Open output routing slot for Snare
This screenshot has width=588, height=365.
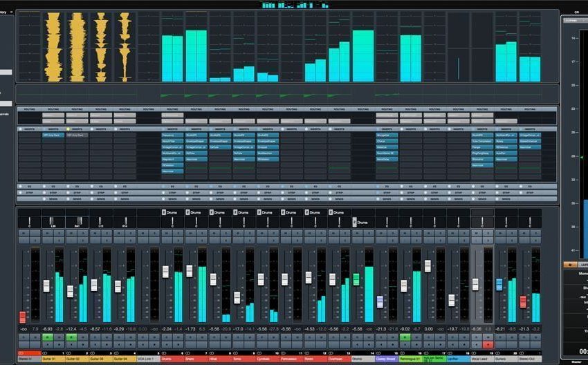click(196, 122)
